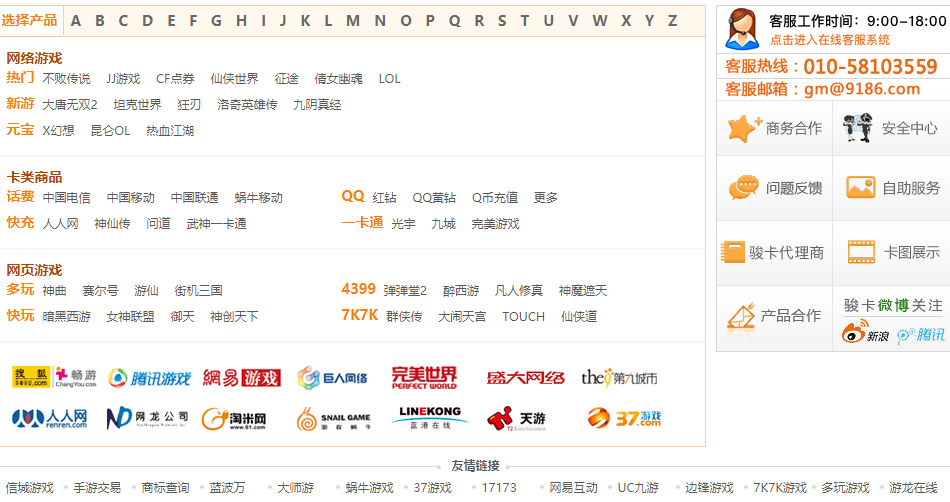Image resolution: width=950 pixels, height=502 pixels.
Task: Open the 信诚游戏 friend link
Action: pos(30,487)
